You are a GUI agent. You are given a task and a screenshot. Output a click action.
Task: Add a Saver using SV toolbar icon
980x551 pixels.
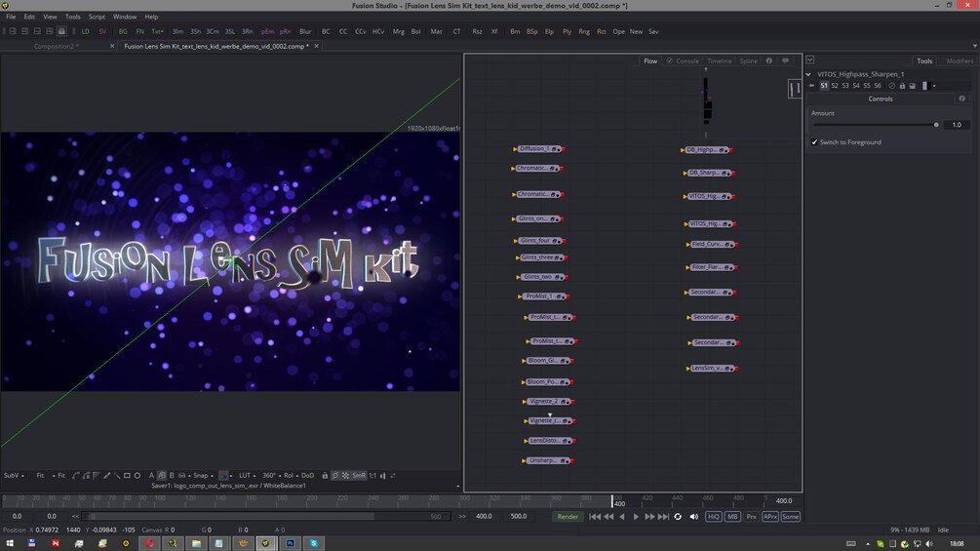(x=101, y=31)
